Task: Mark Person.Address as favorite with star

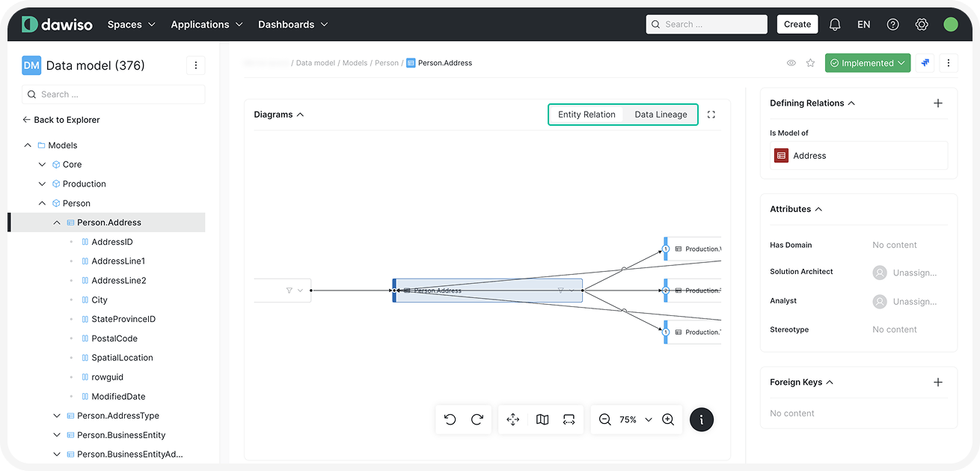Action: 810,64
